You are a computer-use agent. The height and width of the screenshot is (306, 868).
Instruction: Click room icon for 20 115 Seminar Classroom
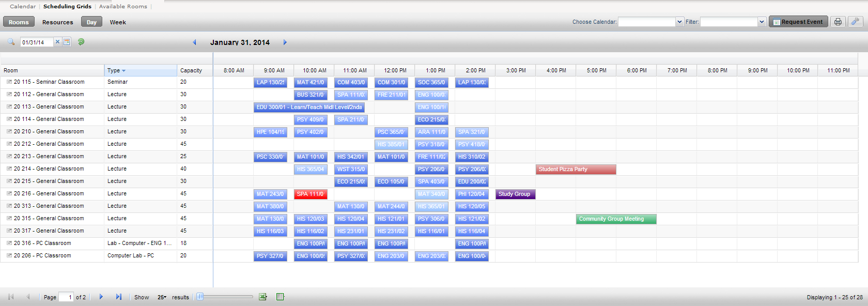(9, 82)
